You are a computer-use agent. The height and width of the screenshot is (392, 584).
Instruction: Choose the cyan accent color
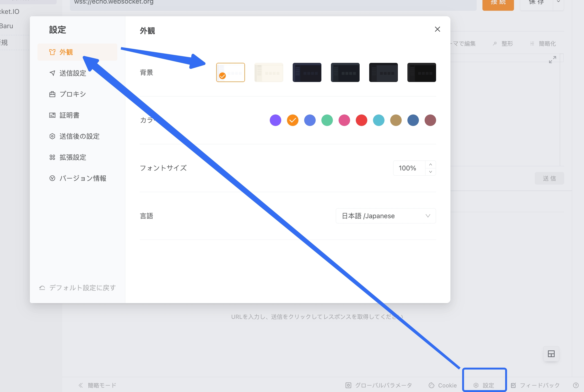tap(379, 120)
